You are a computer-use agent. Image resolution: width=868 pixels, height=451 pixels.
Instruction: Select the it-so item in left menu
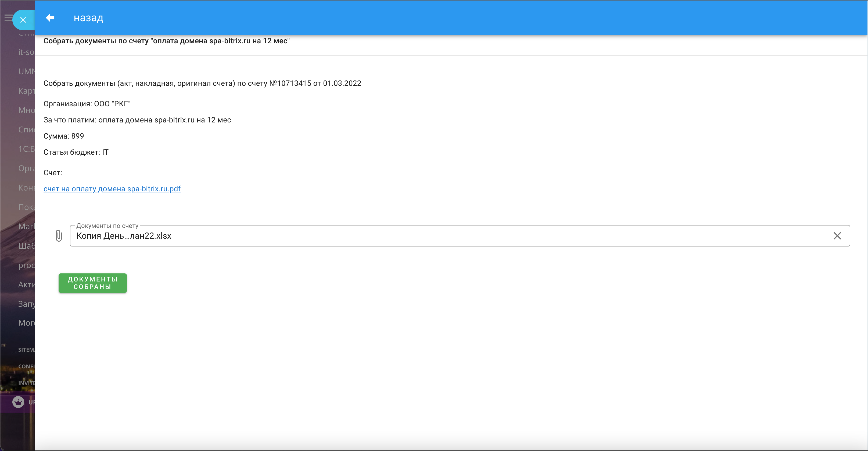tap(26, 52)
